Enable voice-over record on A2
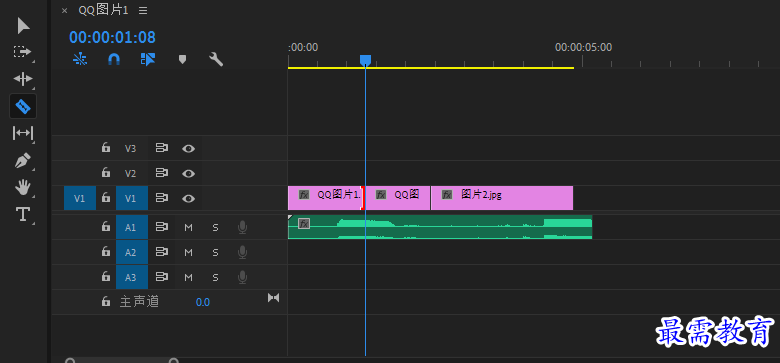The image size is (780, 363). (242, 252)
